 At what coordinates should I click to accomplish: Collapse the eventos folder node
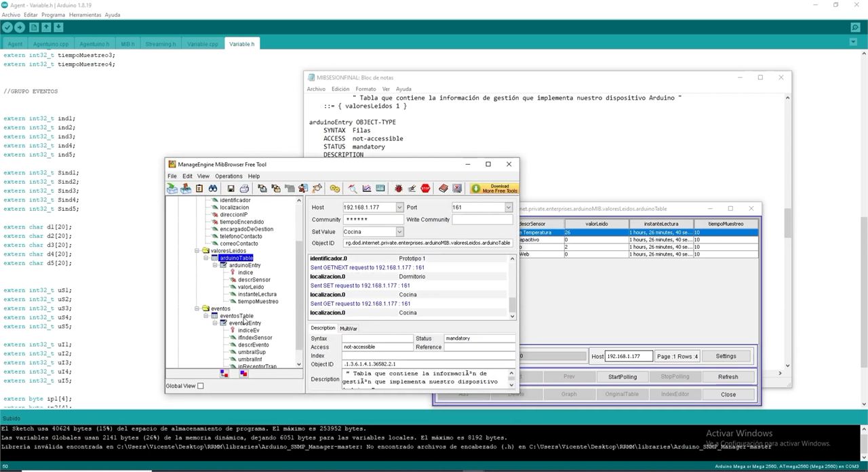(x=197, y=309)
